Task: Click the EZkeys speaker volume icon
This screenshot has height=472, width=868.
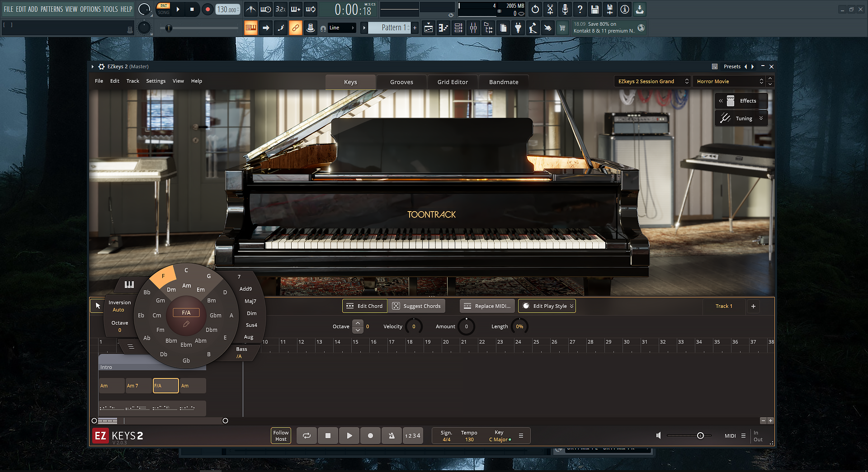Action: click(659, 435)
